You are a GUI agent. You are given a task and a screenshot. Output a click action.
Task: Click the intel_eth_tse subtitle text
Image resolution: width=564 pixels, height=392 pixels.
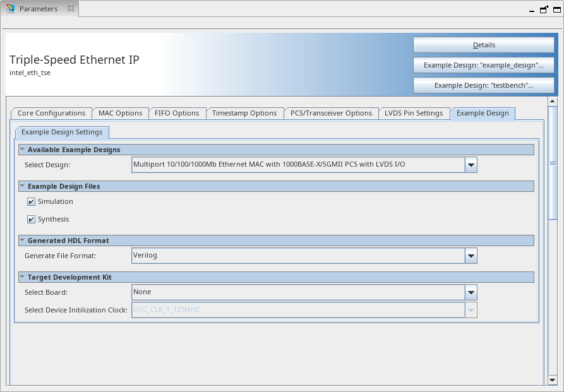coord(30,73)
